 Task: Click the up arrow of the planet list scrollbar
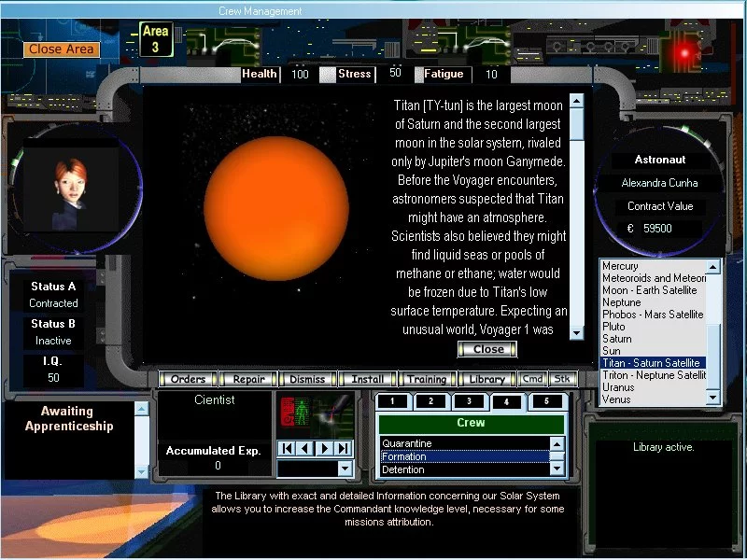coord(712,267)
